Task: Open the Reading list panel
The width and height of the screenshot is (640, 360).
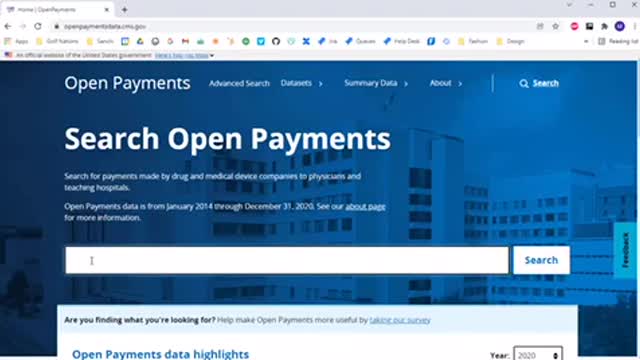Action: (x=618, y=41)
